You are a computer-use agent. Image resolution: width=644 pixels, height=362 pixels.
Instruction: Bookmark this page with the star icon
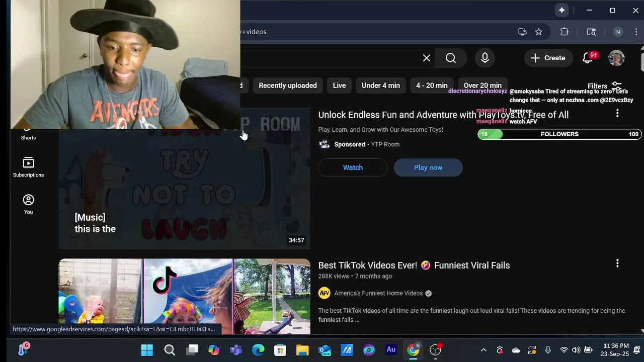click(539, 32)
